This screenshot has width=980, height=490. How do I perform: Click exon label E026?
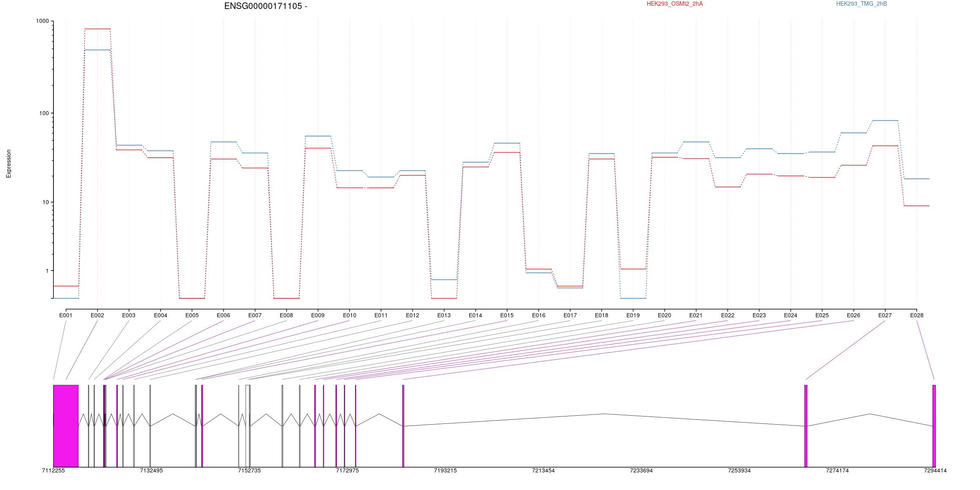coord(853,315)
